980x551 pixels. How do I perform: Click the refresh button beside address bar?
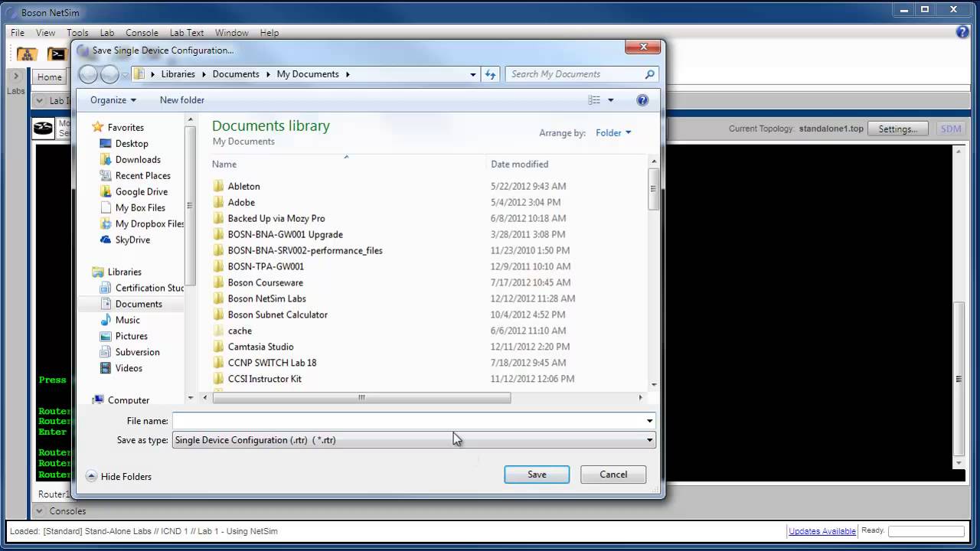491,74
